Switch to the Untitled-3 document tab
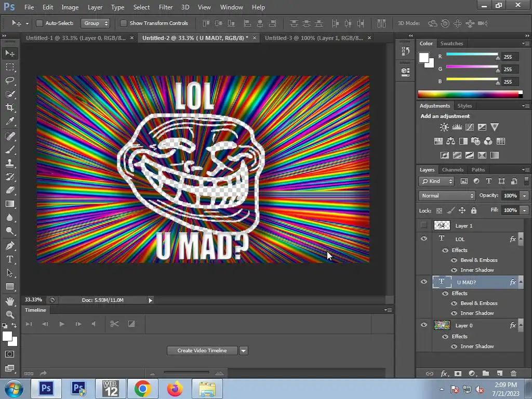Viewport: 532px width, 399px height. tap(314, 38)
